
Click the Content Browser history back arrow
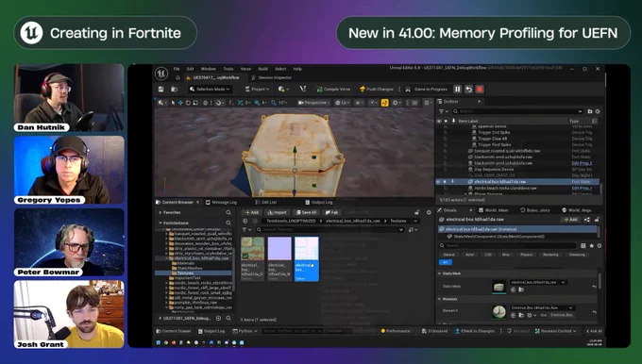tap(245, 221)
